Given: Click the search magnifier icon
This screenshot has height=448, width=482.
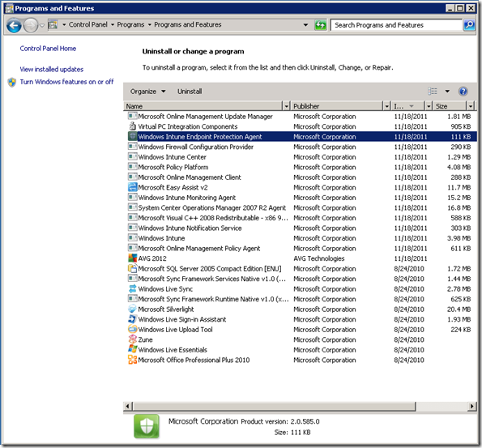Looking at the screenshot, I should pos(469,25).
